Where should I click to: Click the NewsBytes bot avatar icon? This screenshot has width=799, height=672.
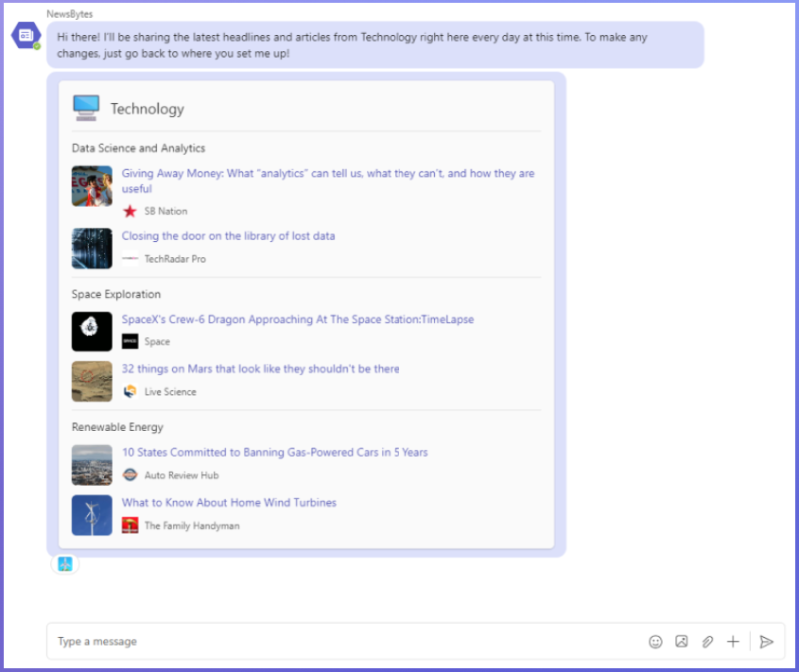[x=26, y=35]
